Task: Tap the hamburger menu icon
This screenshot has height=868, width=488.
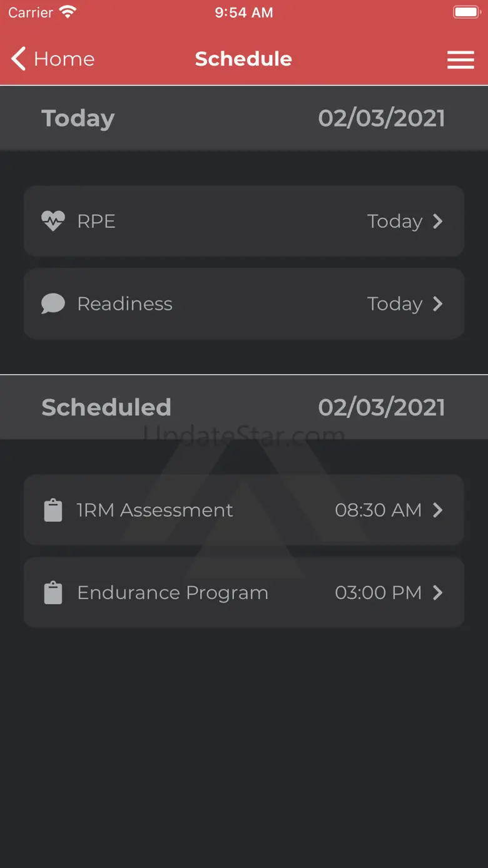Action: click(460, 59)
